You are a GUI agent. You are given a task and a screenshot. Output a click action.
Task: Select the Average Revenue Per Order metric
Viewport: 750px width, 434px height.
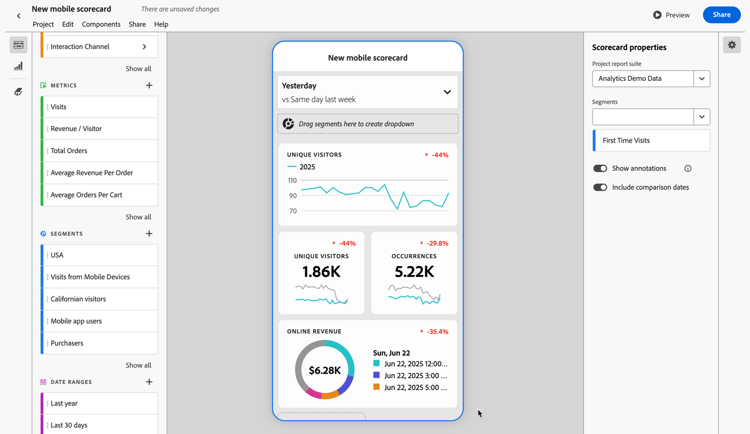click(99, 173)
